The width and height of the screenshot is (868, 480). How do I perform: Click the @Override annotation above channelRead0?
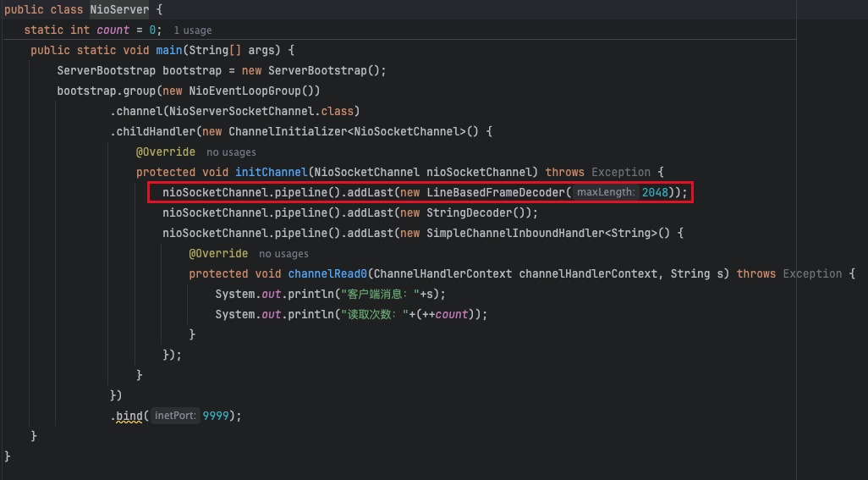[x=218, y=254]
